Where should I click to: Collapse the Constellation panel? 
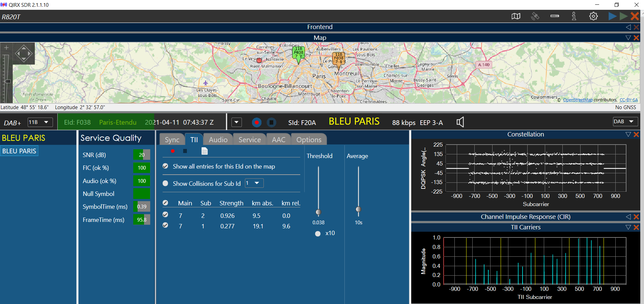(628, 134)
